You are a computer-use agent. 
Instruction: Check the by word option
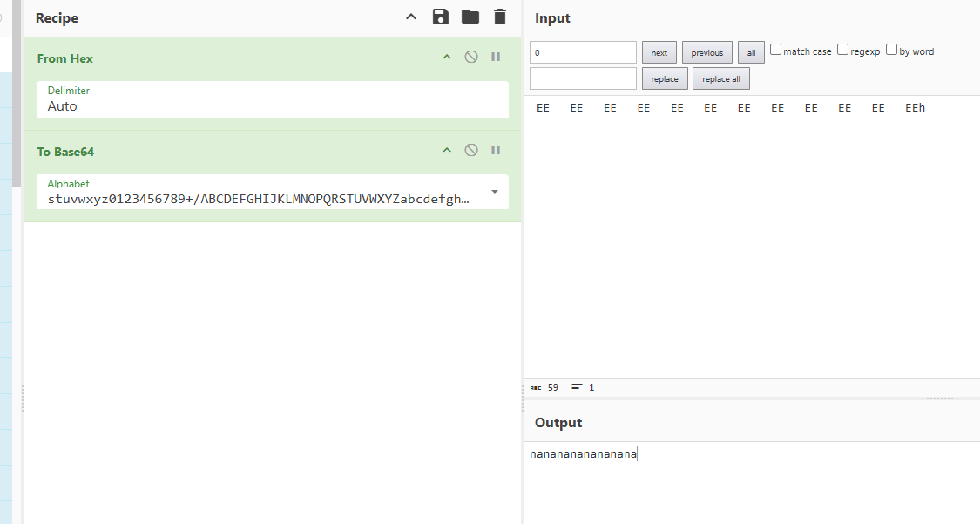pyautogui.click(x=891, y=51)
